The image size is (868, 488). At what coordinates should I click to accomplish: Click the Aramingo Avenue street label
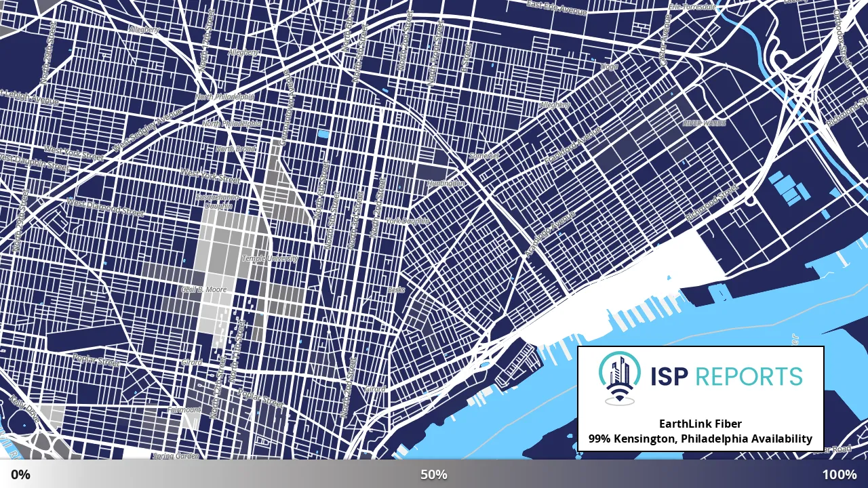click(550, 234)
